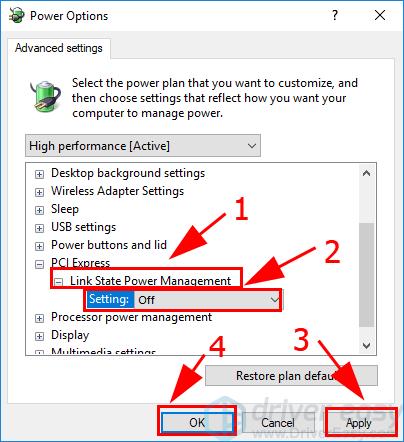Expand Desktop background settings node

tap(39, 174)
